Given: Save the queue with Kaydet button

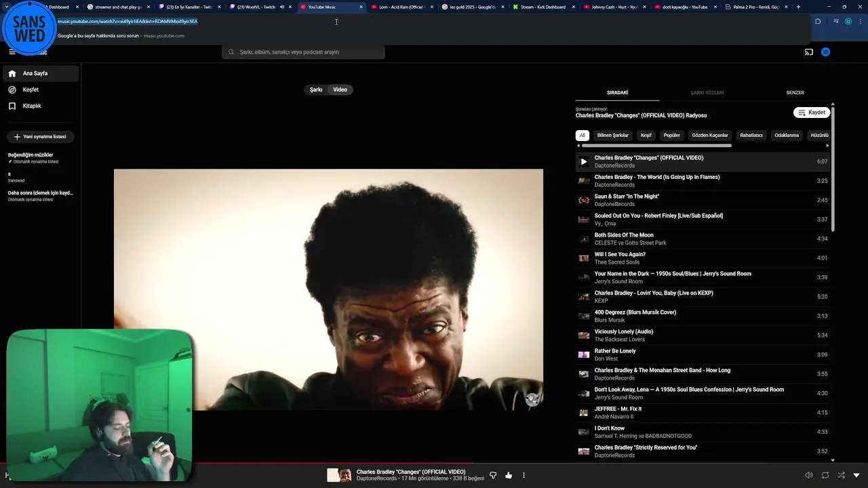Looking at the screenshot, I should [812, 113].
